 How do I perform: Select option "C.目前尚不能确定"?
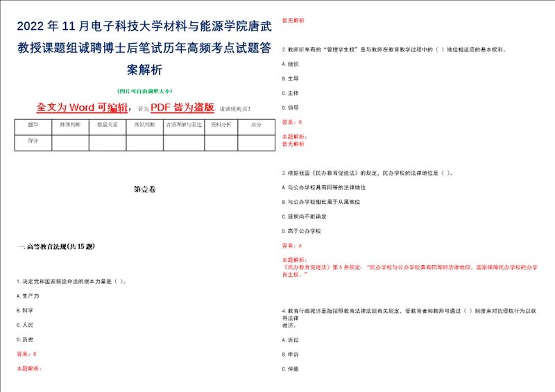304,216
